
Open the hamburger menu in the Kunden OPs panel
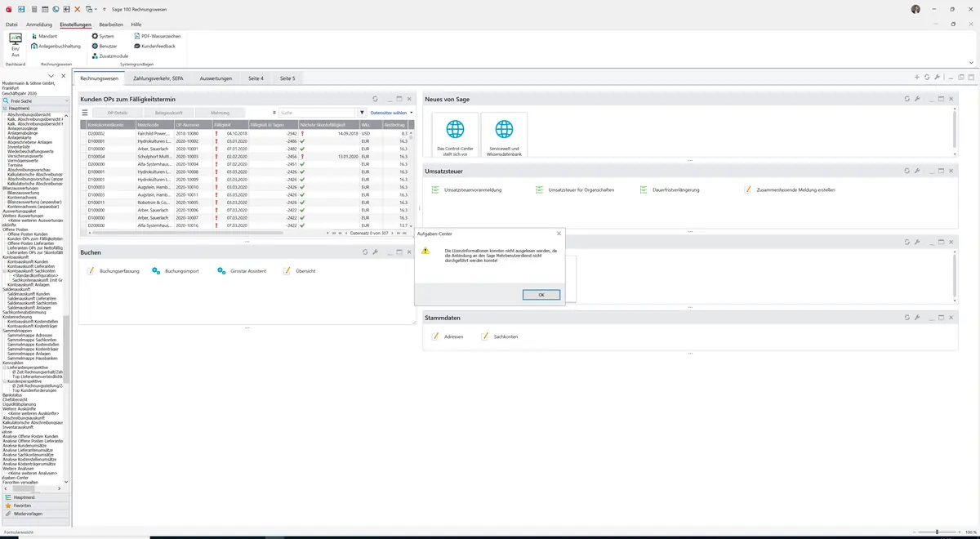tap(85, 113)
